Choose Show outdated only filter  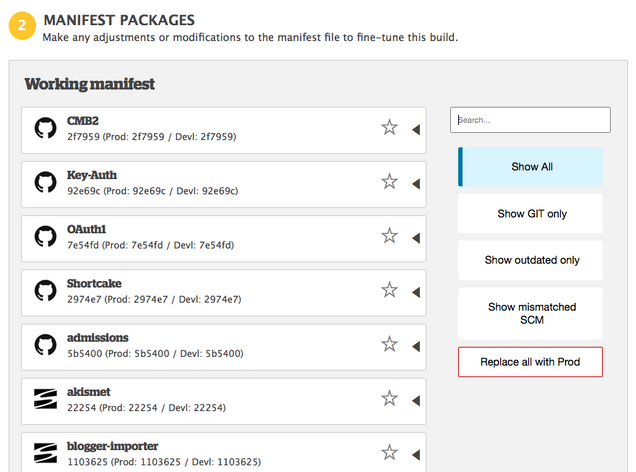click(x=531, y=260)
